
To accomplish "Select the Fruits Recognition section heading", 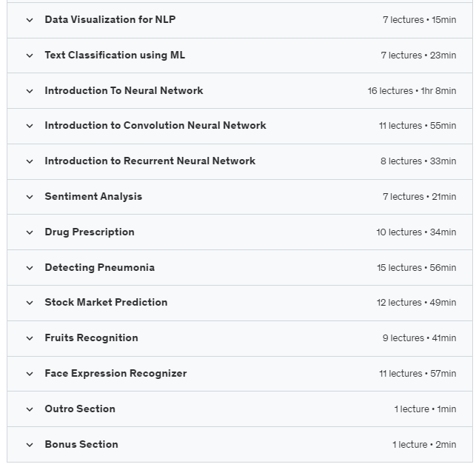I will pyautogui.click(x=91, y=338).
